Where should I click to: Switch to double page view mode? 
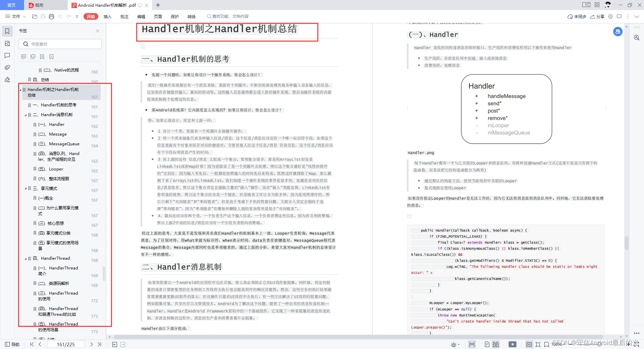496,344
